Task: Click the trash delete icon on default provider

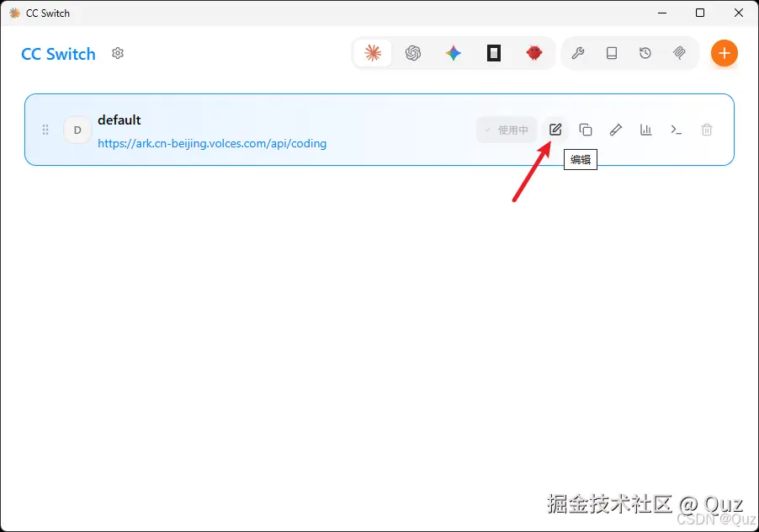Action: point(707,130)
